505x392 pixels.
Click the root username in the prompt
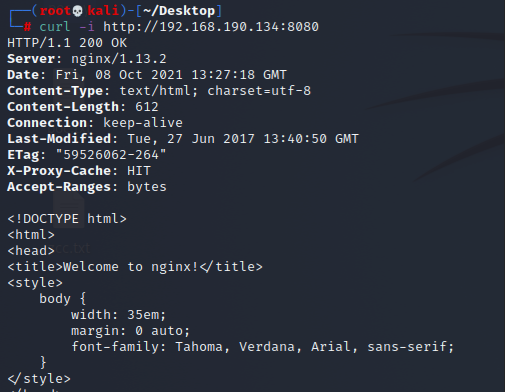tap(55, 11)
